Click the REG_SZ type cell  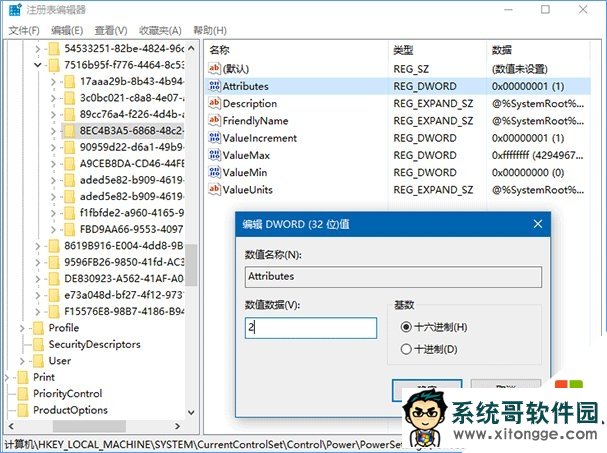(411, 69)
